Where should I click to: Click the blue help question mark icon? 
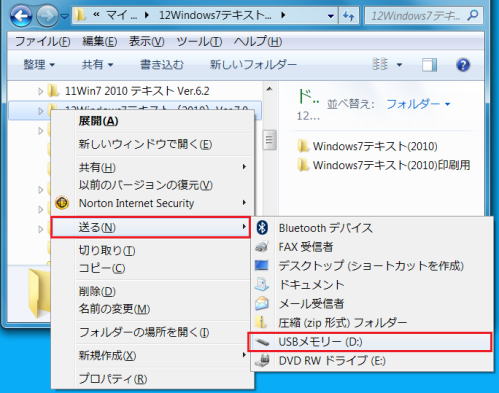(463, 65)
